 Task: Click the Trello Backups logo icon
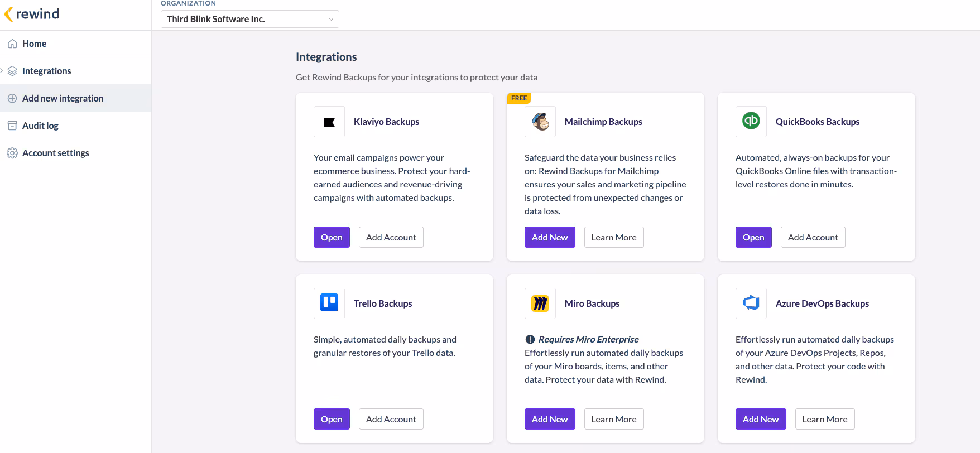329,303
